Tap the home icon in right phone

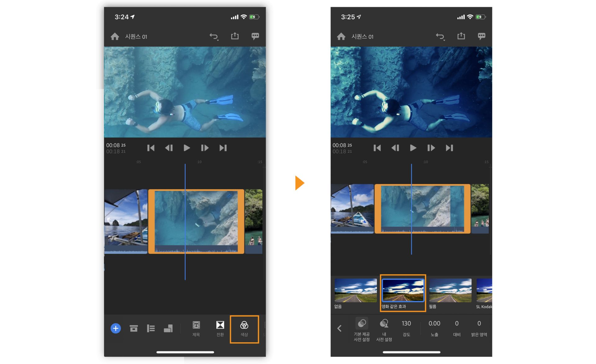341,37
